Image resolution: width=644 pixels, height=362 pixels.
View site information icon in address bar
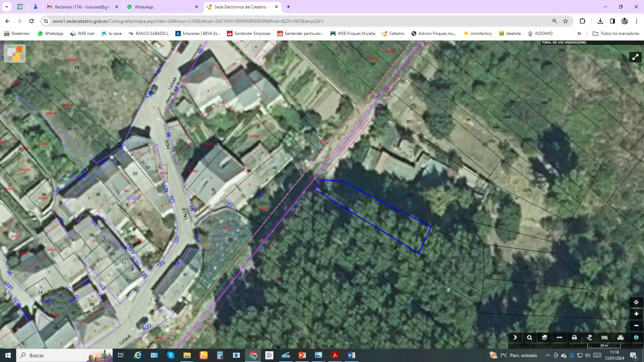[46, 21]
